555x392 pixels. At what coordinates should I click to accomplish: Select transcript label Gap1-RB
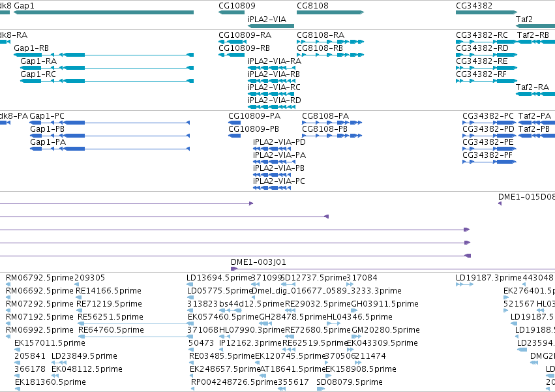click(31, 48)
